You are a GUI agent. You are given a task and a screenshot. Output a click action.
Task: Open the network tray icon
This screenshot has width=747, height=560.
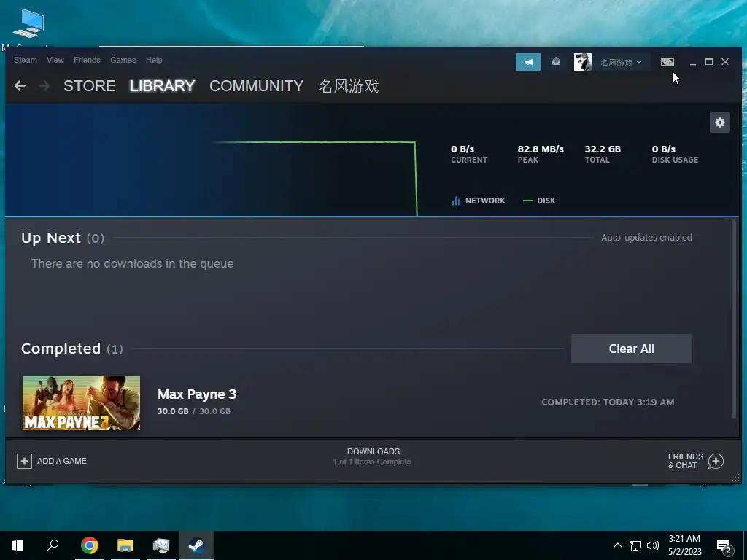(x=635, y=545)
